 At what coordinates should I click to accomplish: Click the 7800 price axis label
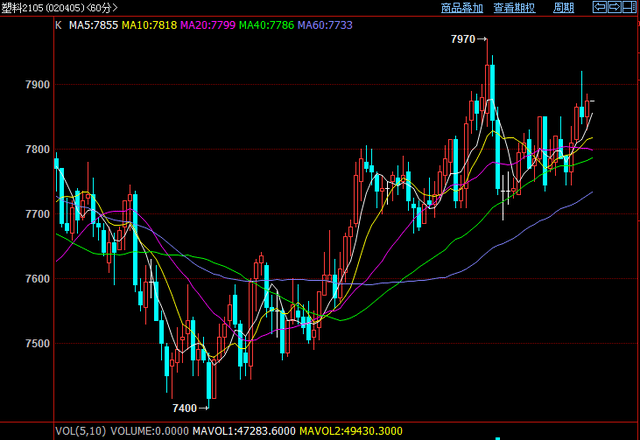pyautogui.click(x=37, y=149)
